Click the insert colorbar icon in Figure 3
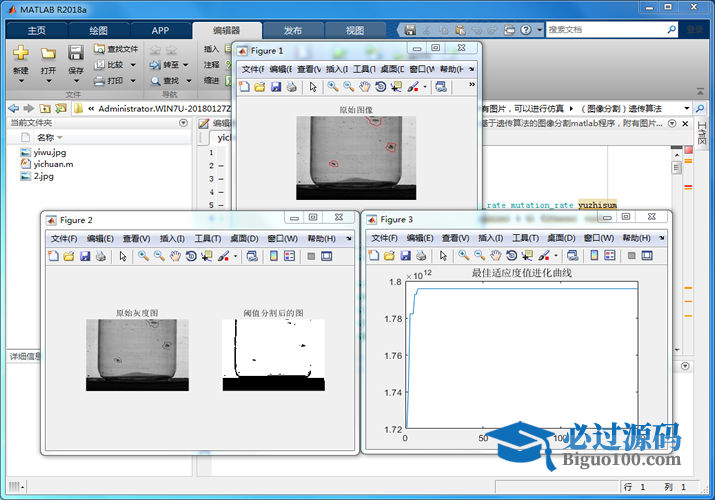Viewport: 715px width, 500px height. (594, 256)
